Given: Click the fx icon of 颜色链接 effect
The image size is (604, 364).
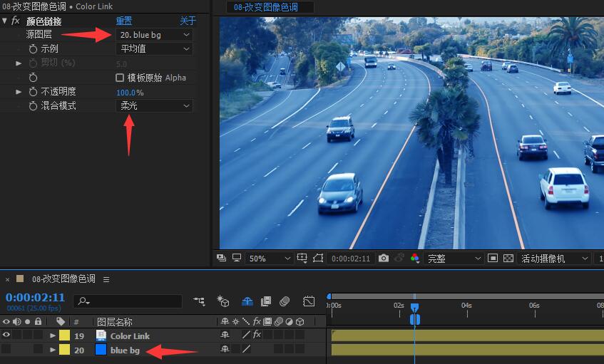Looking at the screenshot, I should [16, 21].
